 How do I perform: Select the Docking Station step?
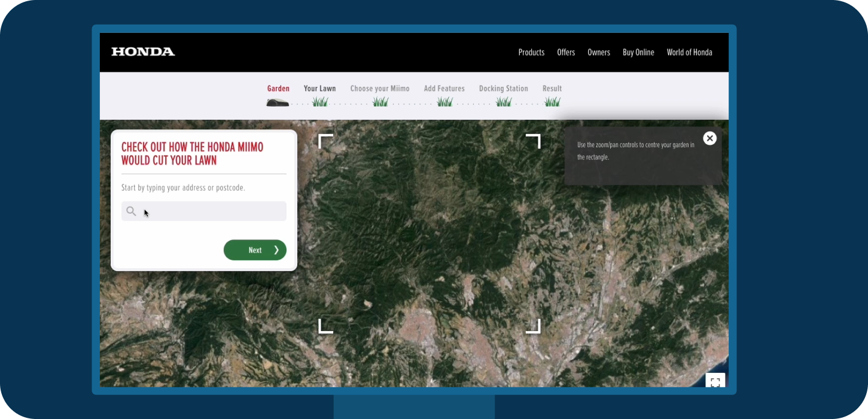504,89
